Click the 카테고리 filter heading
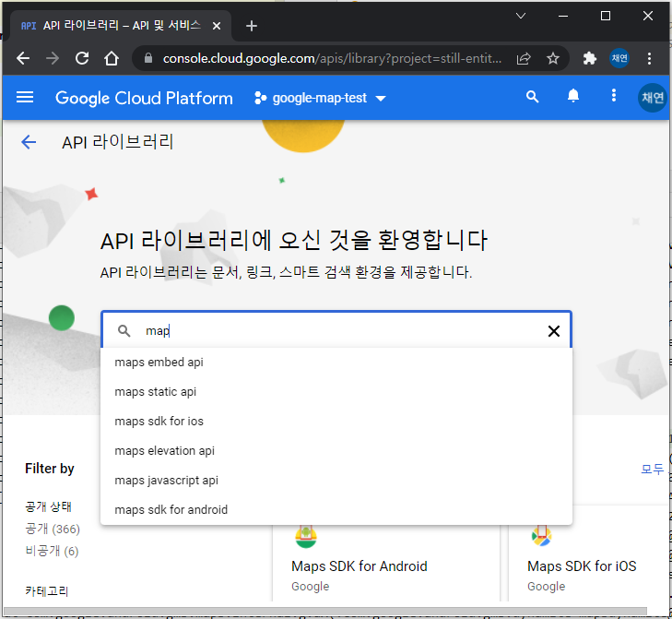The image size is (672, 619). (47, 591)
